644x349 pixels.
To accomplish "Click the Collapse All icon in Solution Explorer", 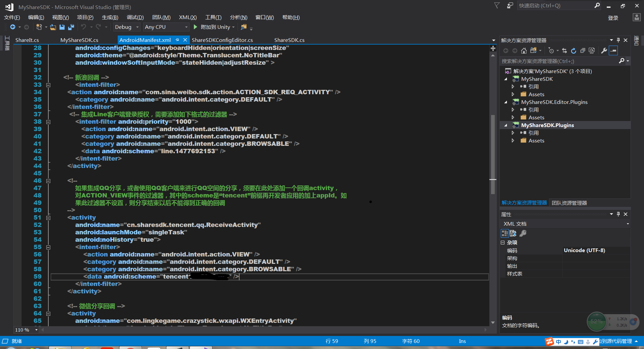I will click(x=583, y=51).
